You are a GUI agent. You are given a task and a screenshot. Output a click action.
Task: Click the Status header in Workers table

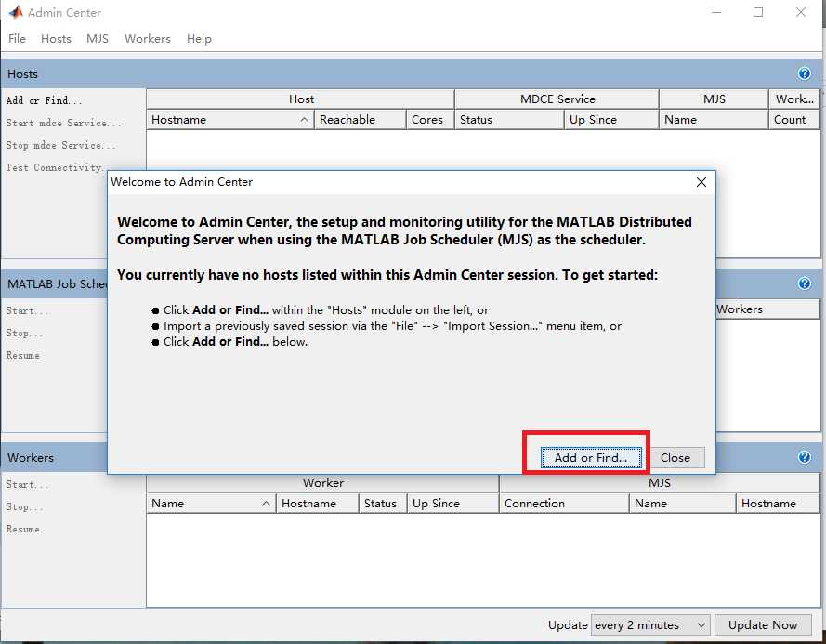(x=383, y=504)
